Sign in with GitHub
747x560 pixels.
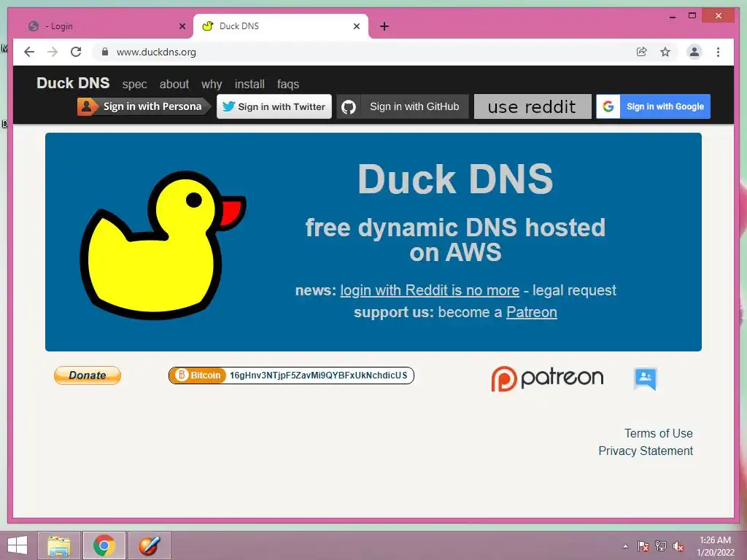pos(403,106)
